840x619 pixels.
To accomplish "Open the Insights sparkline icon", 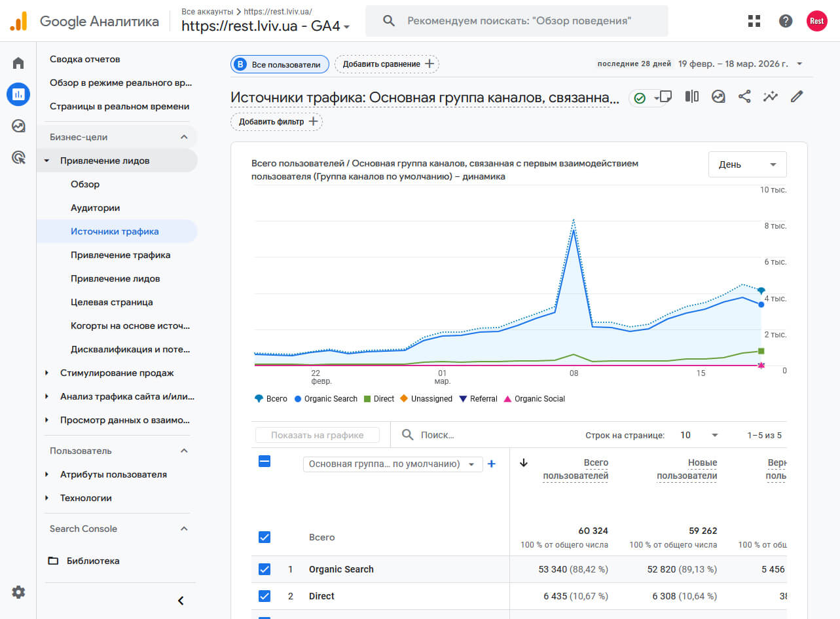I will 771,96.
